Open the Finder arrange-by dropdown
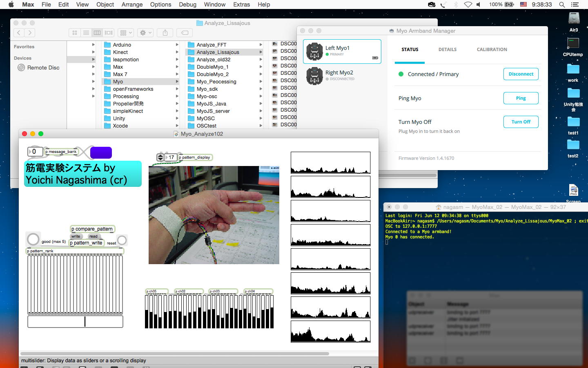 click(126, 33)
